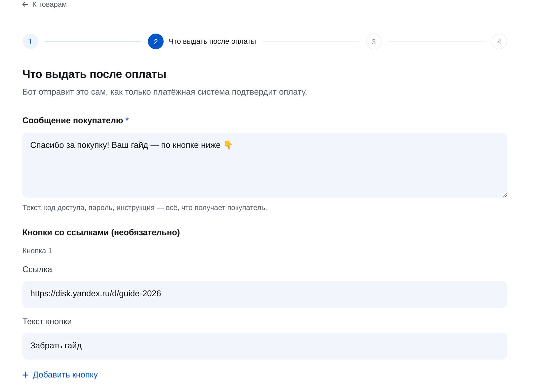Jump to step 1 in the stepper

30,42
